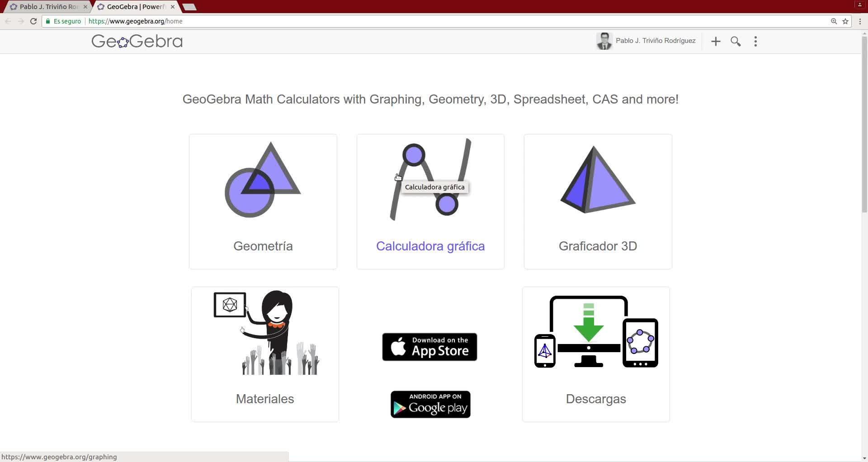Click the Geometría label
868x462 pixels.
pyautogui.click(x=263, y=246)
